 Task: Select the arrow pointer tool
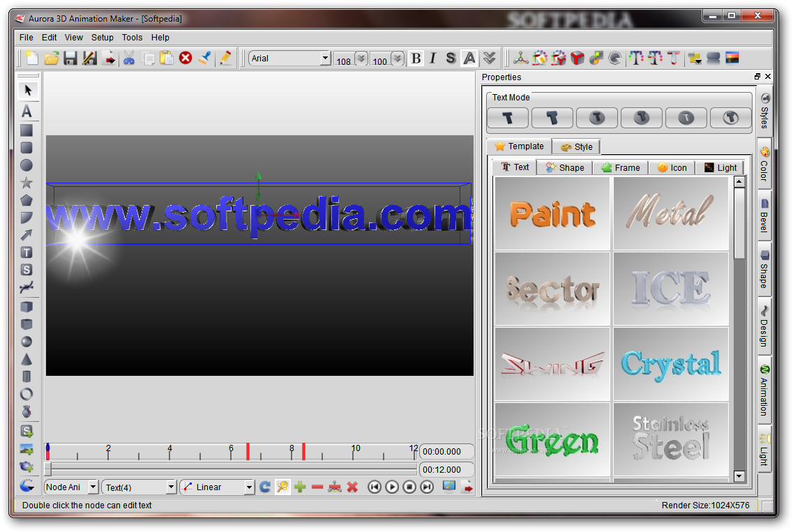coord(27,91)
